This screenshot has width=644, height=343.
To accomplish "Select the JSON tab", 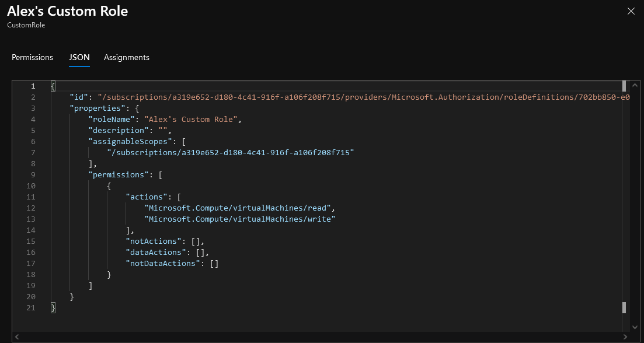I will coord(79,57).
